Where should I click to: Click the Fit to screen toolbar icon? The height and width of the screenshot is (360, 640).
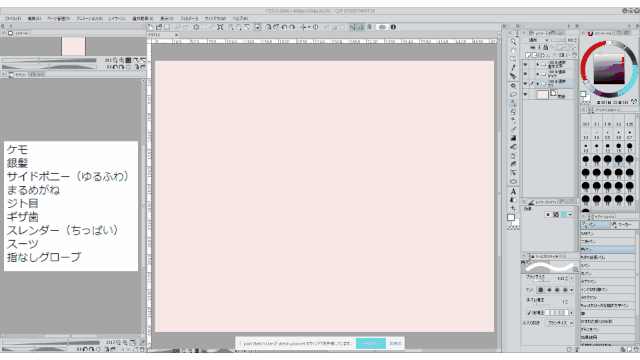(x=247, y=27)
